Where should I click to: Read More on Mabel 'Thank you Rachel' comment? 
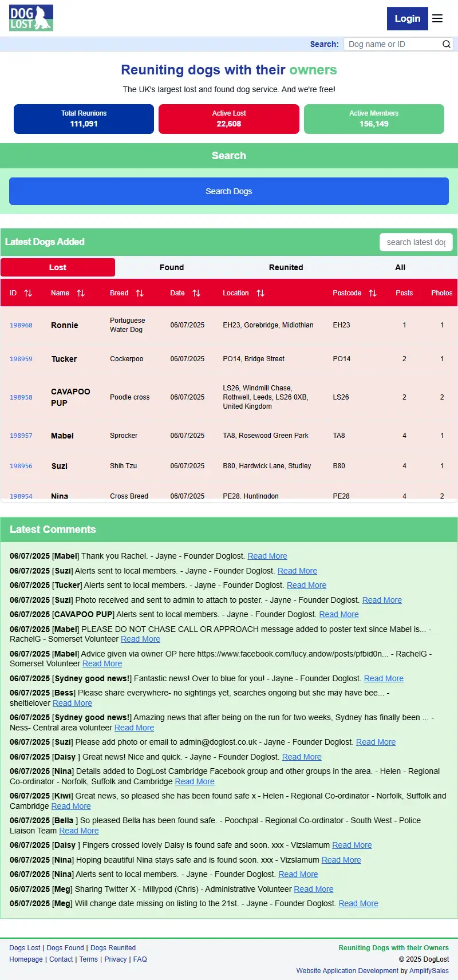pos(267,556)
